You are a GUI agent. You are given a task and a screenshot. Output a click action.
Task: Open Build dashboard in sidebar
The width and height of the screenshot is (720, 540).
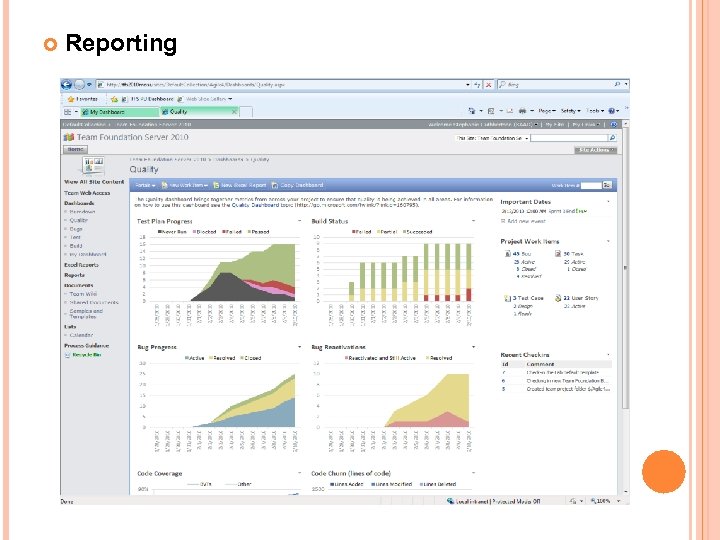point(76,246)
